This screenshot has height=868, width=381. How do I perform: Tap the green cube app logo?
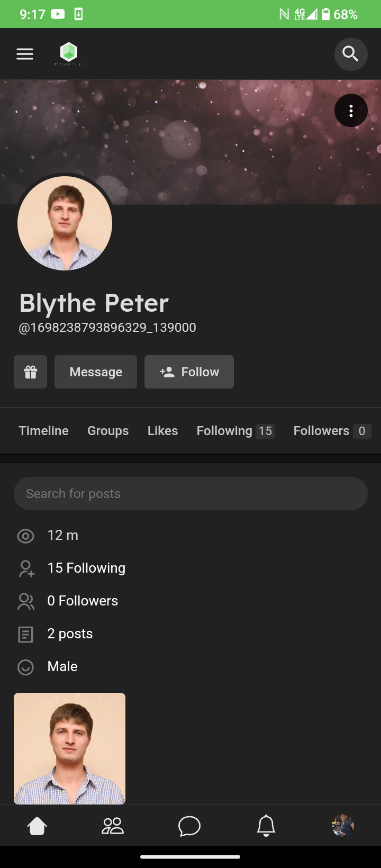(x=69, y=53)
